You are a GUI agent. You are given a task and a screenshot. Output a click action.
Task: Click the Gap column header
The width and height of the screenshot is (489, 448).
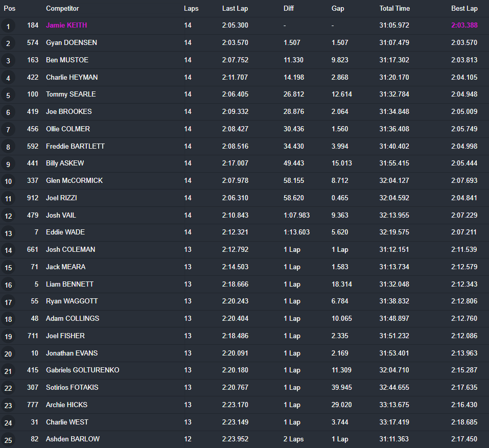(338, 8)
